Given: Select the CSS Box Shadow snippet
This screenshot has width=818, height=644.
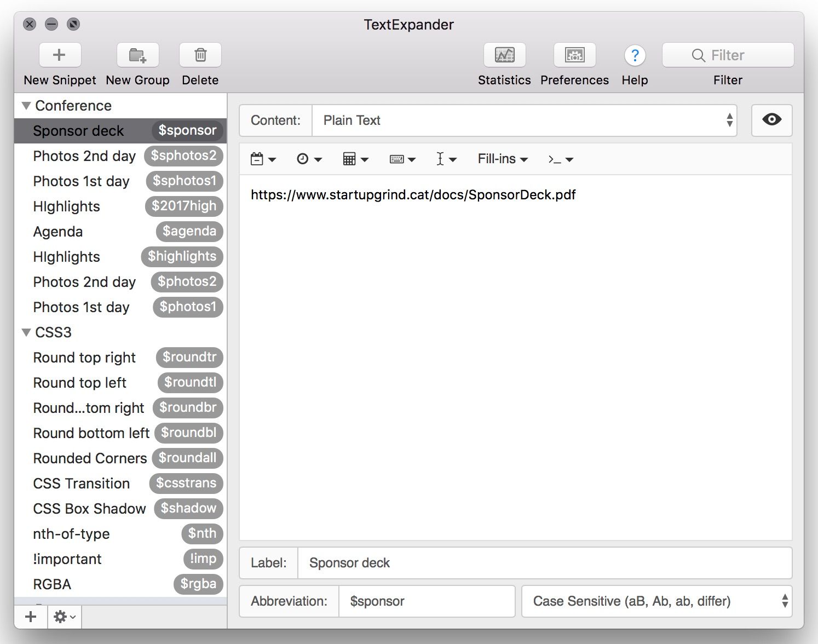Looking at the screenshot, I should pyautogui.click(x=89, y=509).
